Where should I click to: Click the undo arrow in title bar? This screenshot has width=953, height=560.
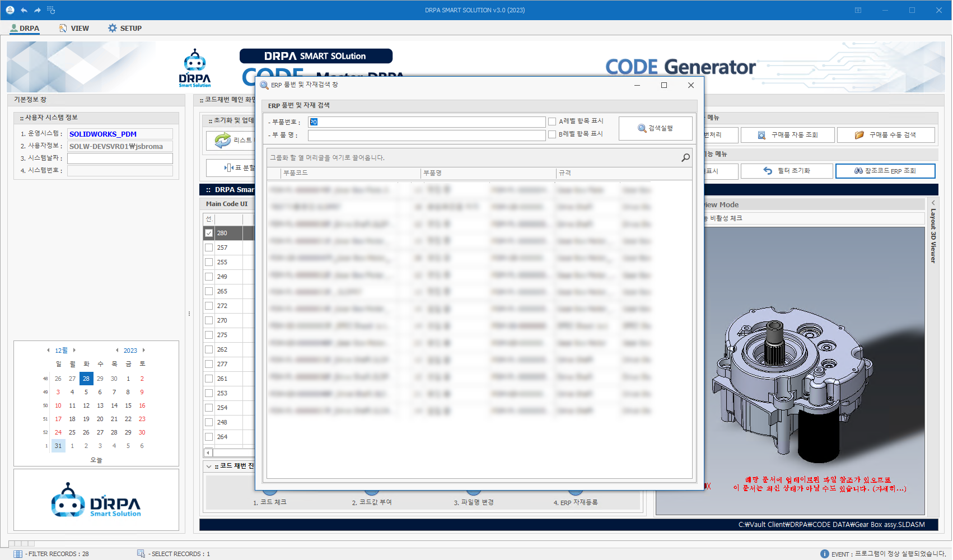point(24,10)
